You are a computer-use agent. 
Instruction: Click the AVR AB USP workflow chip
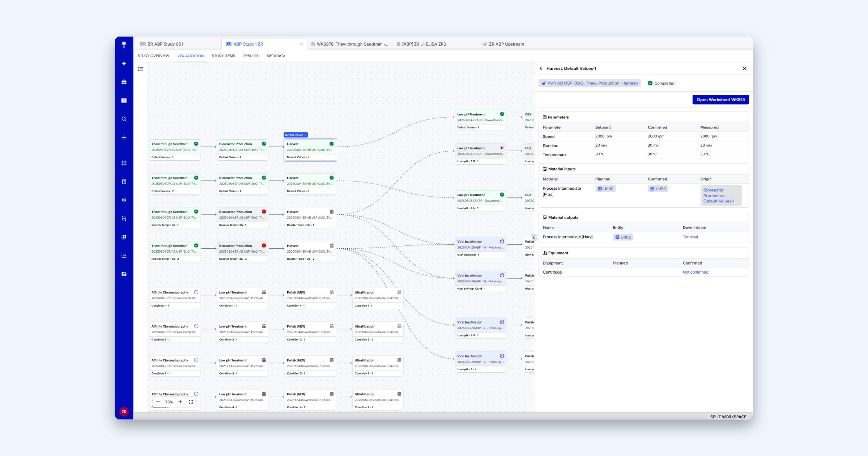point(590,83)
